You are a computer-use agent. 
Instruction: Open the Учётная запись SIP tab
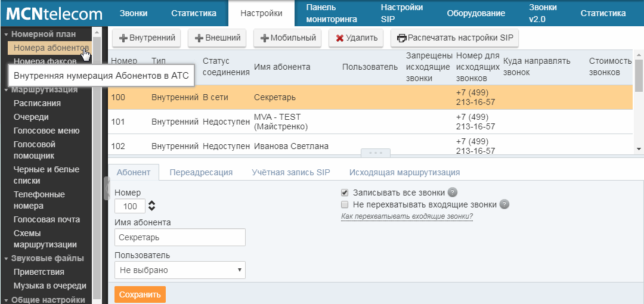click(x=291, y=172)
